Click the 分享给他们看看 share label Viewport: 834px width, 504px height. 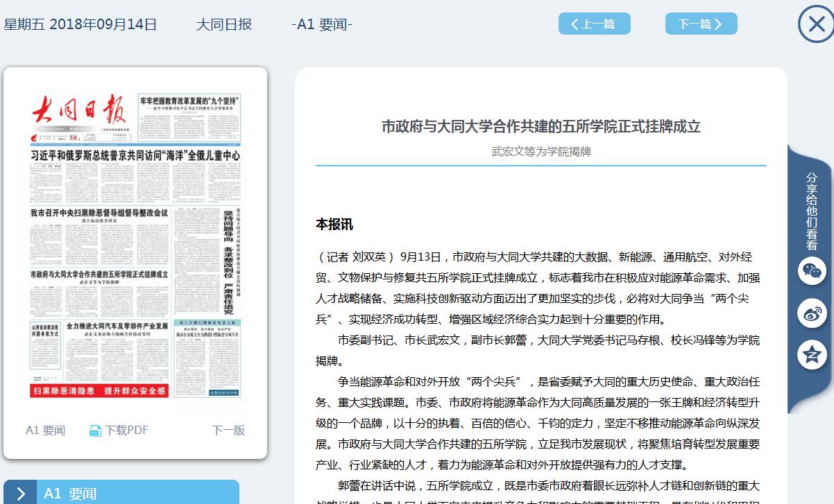pyautogui.click(x=811, y=211)
